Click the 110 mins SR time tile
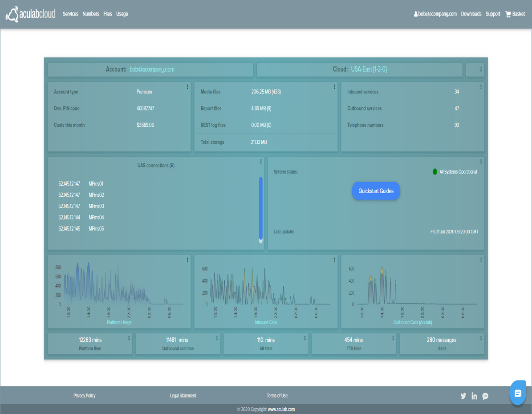The height and width of the screenshot is (414, 532). tap(266, 343)
